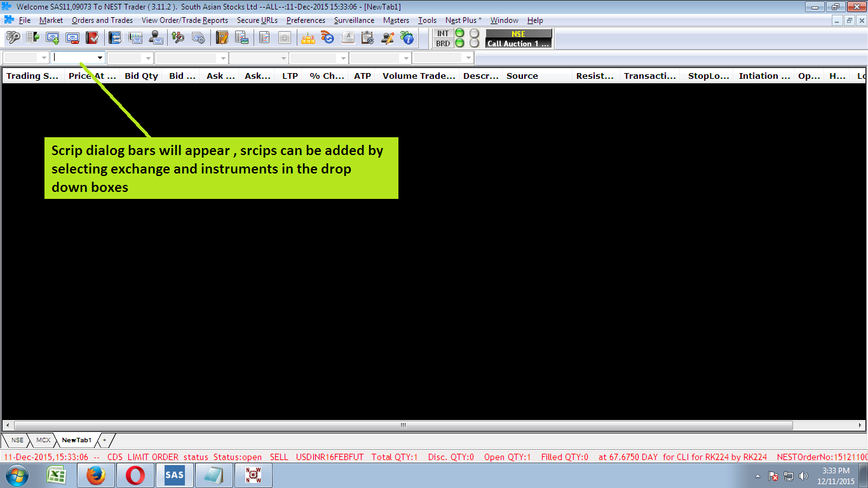Click the green BRD connection indicator
The image size is (868, 488).
(x=459, y=43)
